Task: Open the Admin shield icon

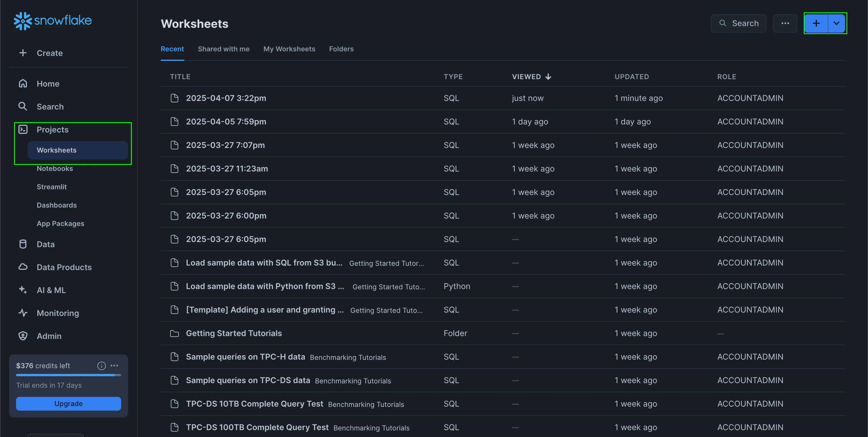Action: pos(23,336)
